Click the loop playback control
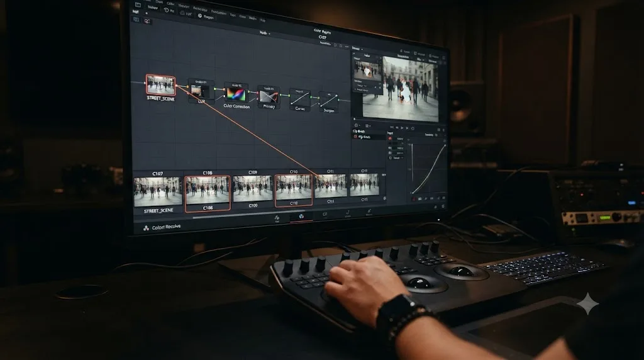The image size is (644, 360). (x=413, y=128)
